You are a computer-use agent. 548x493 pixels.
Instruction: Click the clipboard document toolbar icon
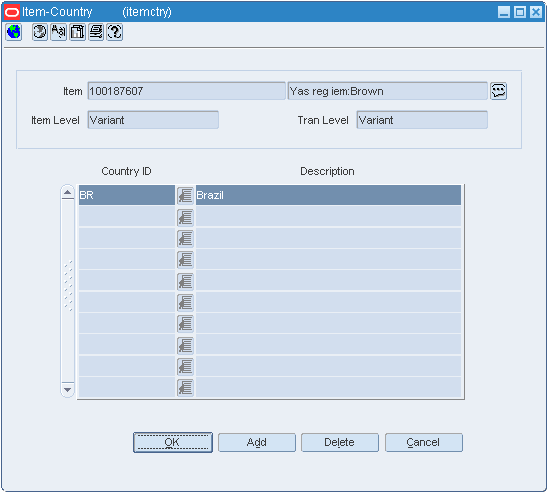click(77, 32)
